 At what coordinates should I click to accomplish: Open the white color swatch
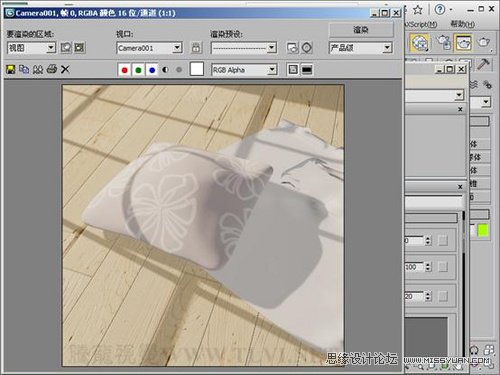[x=197, y=69]
